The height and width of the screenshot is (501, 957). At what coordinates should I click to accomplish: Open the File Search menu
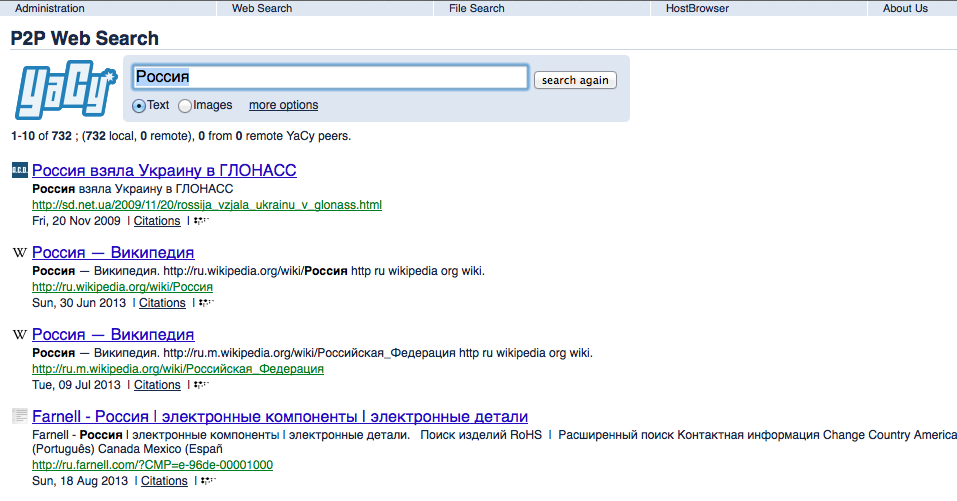[477, 9]
